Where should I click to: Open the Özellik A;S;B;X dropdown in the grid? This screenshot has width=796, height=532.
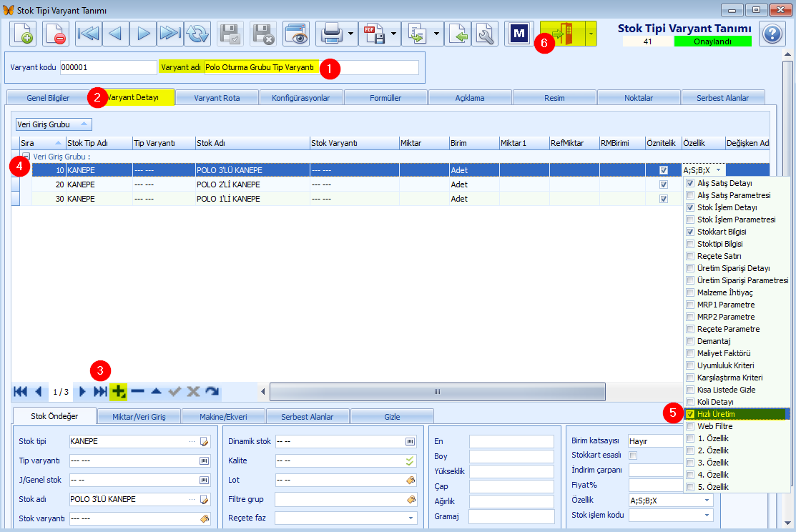click(x=718, y=170)
